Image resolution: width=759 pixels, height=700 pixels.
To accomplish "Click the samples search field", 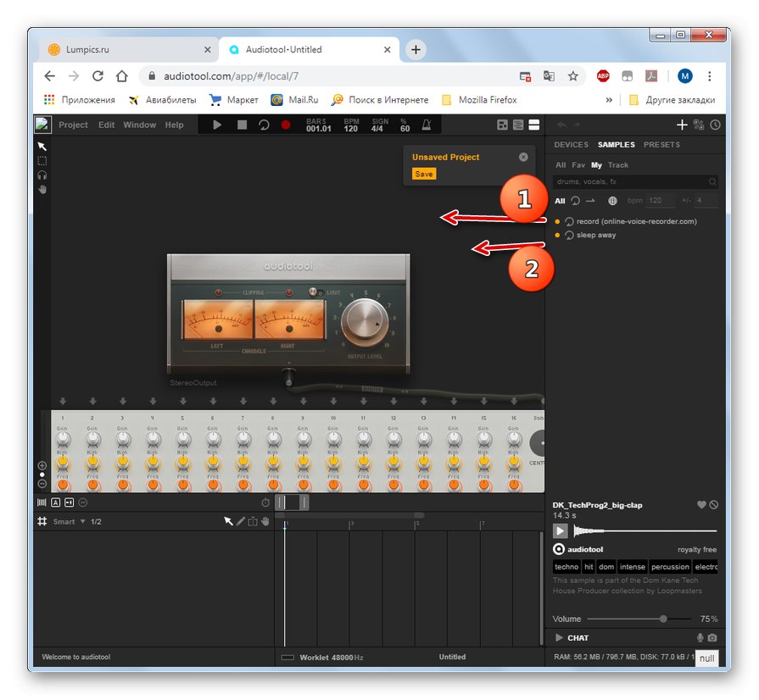I will (629, 181).
